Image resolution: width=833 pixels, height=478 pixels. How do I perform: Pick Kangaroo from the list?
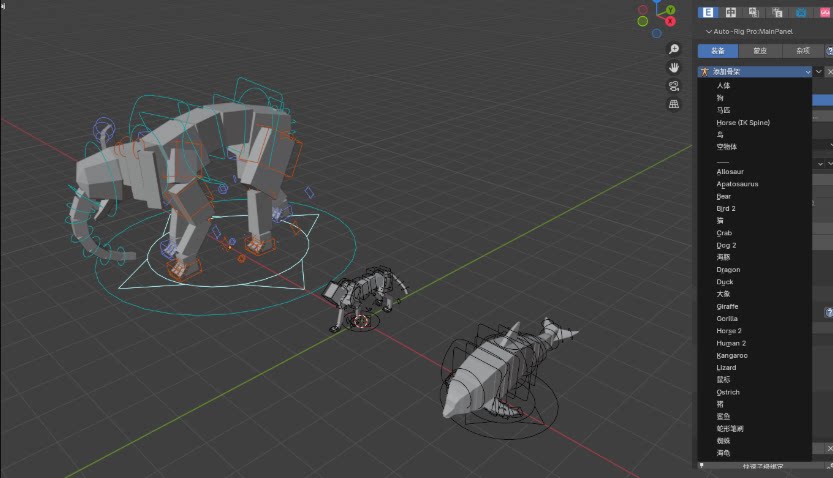[x=732, y=355]
